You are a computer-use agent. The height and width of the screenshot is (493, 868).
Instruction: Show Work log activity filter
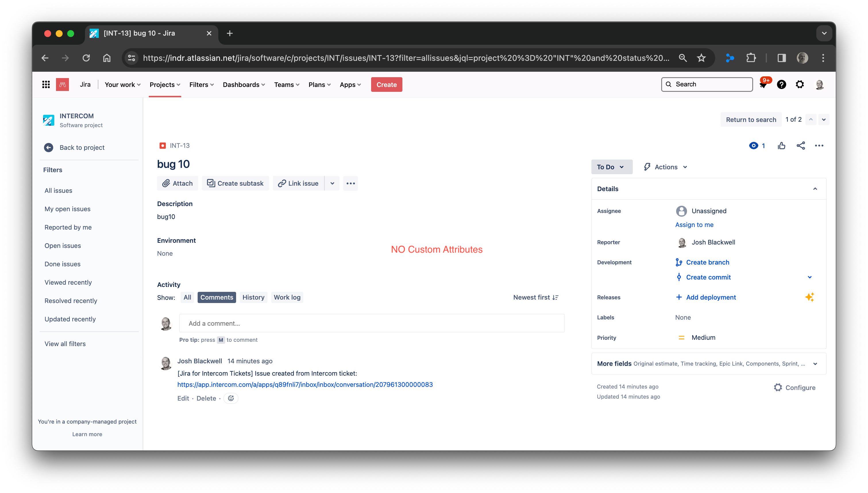click(x=287, y=297)
